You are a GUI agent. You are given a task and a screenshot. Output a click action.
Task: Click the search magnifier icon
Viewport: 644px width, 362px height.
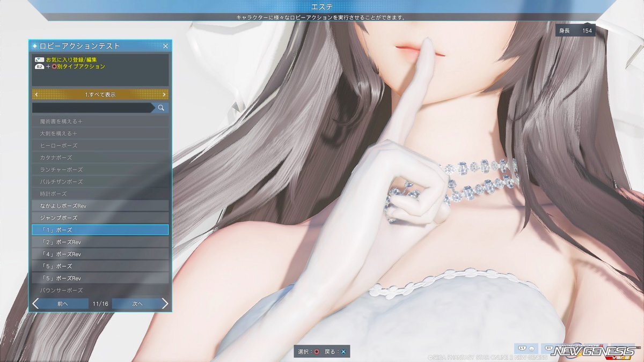click(x=161, y=108)
